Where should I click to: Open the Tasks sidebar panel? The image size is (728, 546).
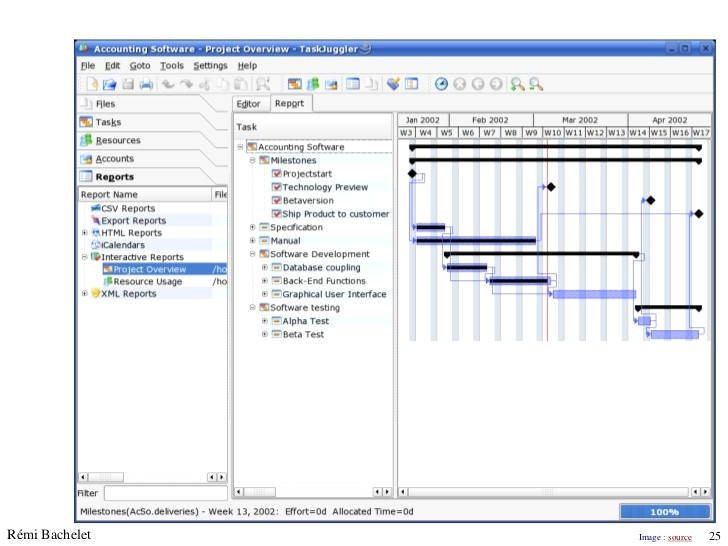pos(108,122)
